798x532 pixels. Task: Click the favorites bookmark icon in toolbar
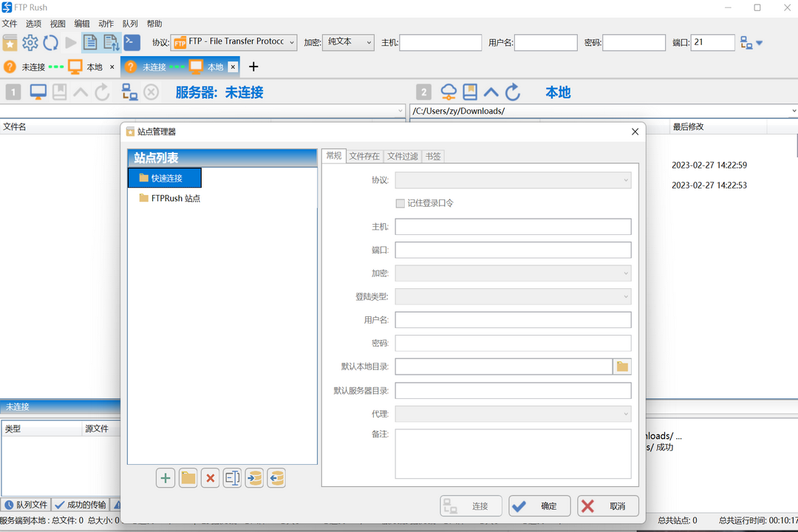pyautogui.click(x=10, y=42)
